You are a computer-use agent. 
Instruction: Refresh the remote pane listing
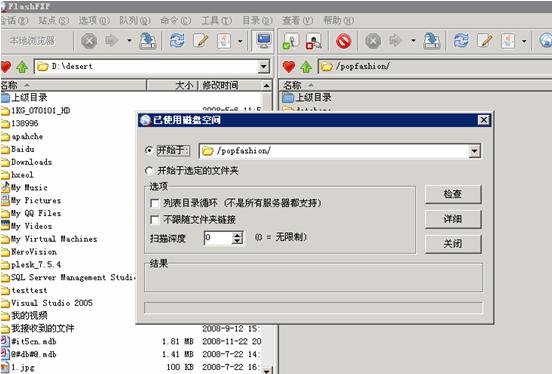pyautogui.click(x=461, y=41)
